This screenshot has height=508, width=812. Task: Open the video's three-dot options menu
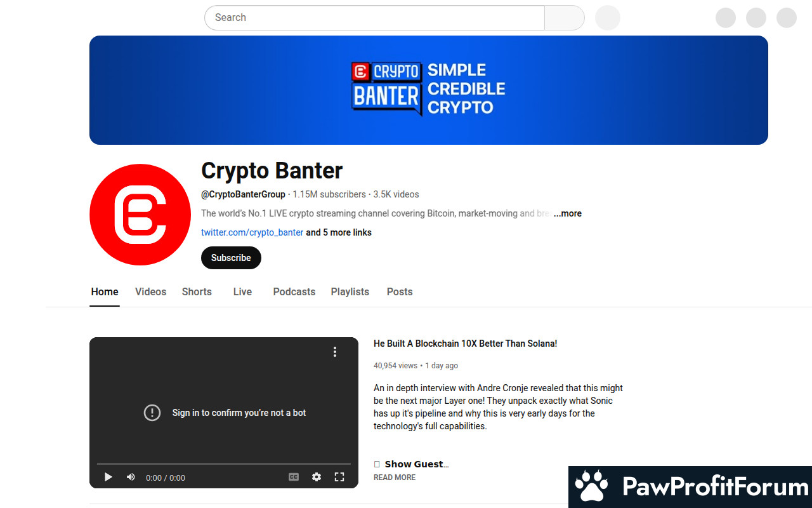tap(335, 352)
